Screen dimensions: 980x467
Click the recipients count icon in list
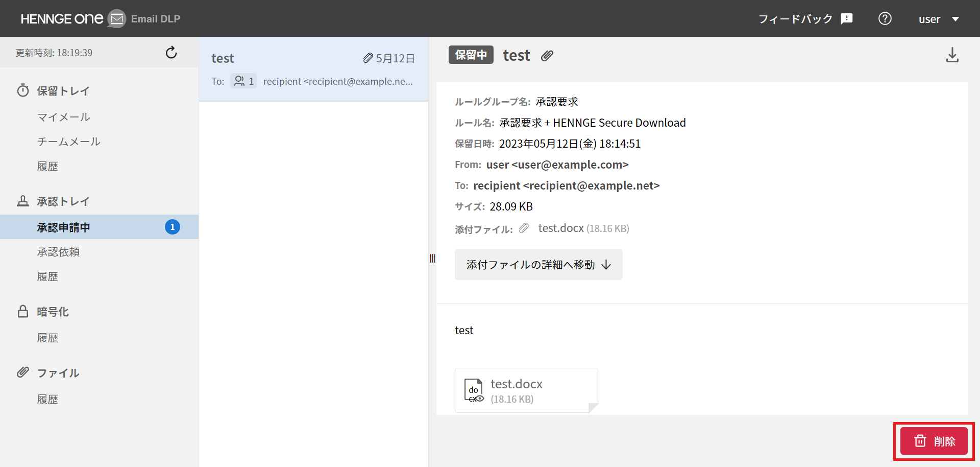pos(244,81)
